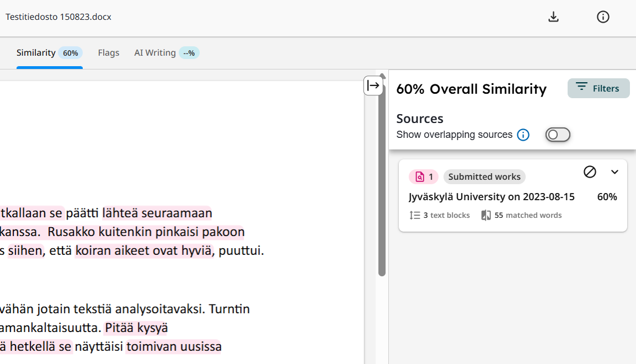Screen dimensions: 636x364
Task: Collapse the side panel with the arrow icon
Action: (373, 85)
